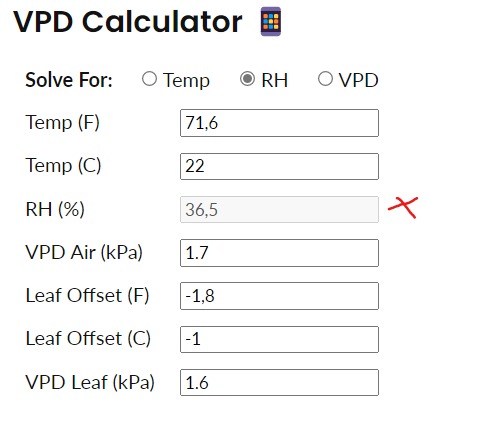Click the calculator emoji icon beside the title

coord(271,22)
